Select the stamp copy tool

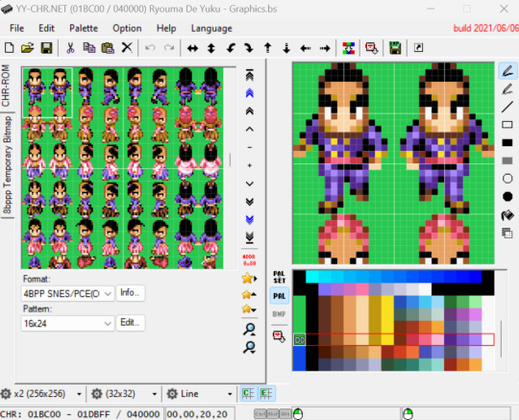507,234
